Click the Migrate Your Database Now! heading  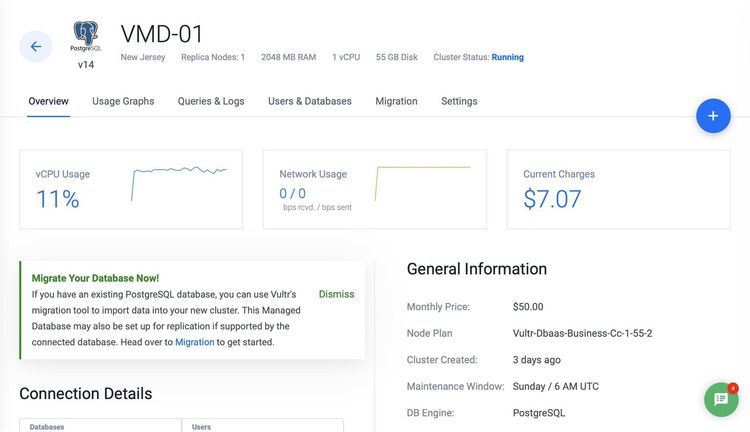click(x=95, y=278)
